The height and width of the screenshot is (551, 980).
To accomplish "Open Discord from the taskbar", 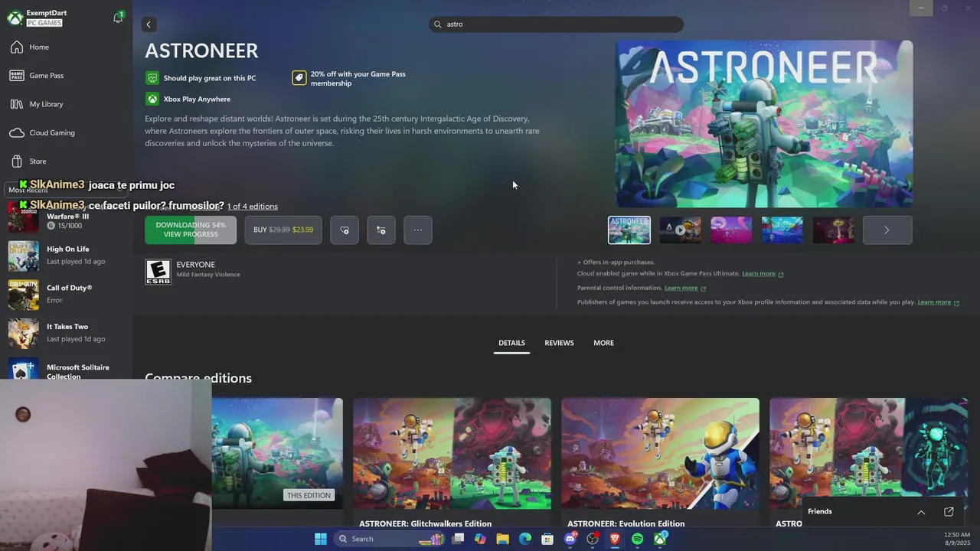I will [570, 539].
